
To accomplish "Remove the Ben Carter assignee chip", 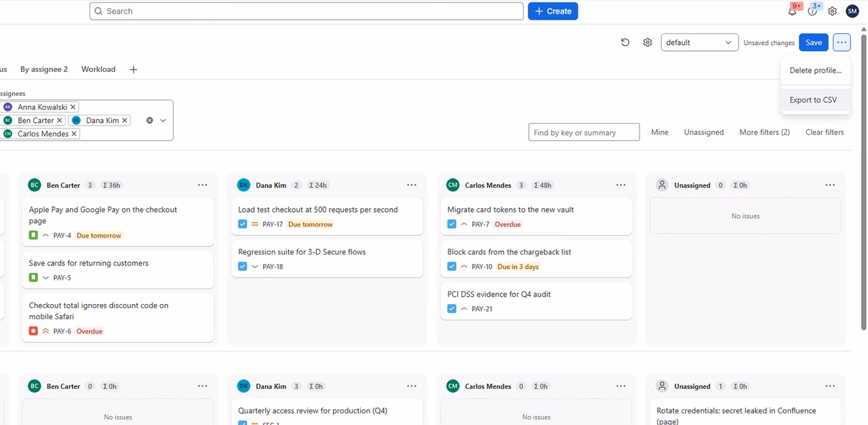I will (60, 120).
